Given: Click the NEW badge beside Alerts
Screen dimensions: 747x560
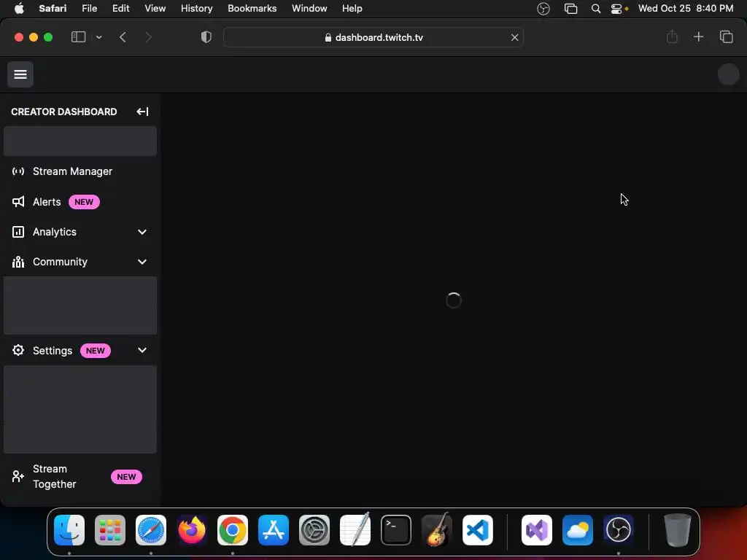Looking at the screenshot, I should click(84, 202).
